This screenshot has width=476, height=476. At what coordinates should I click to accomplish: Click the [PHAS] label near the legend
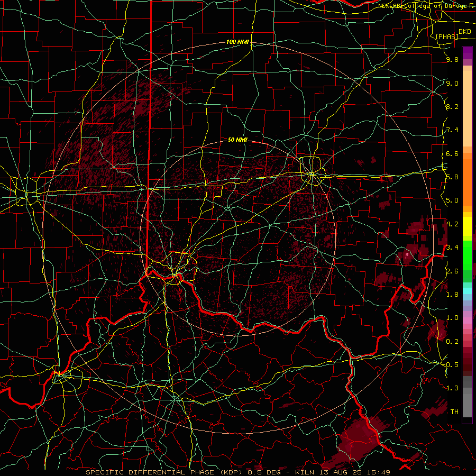point(447,36)
